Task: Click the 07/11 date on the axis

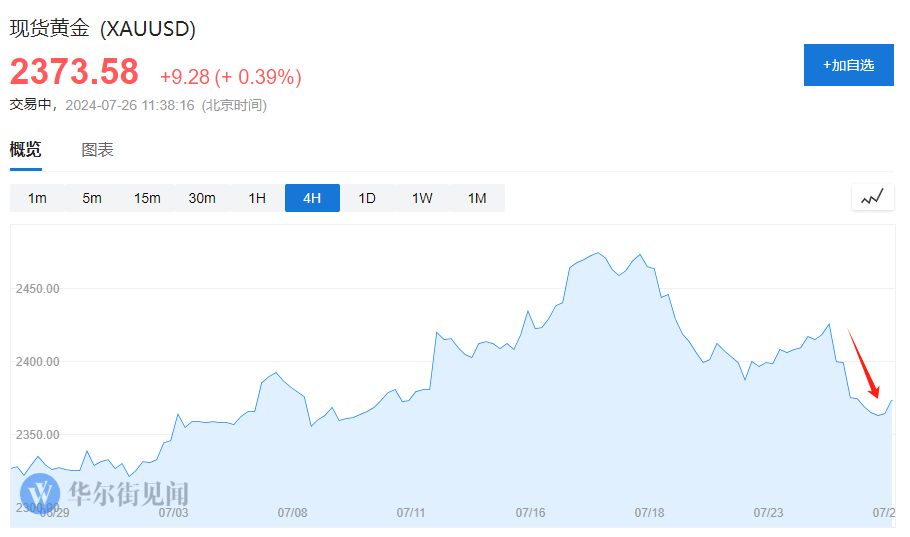Action: pos(411,513)
